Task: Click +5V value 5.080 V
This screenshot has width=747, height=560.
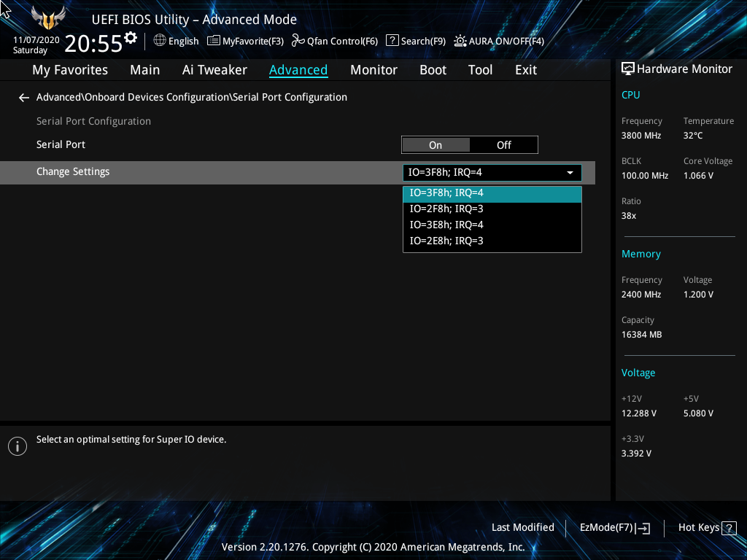Action: 698,413
